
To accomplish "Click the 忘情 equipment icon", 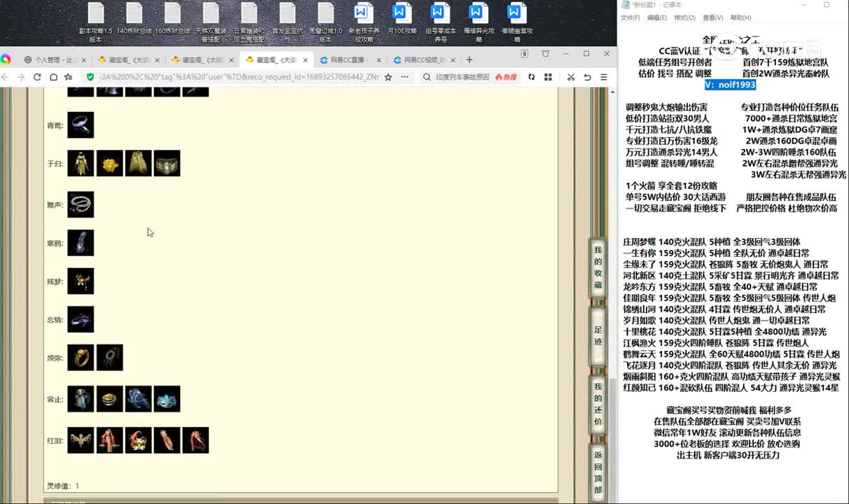I will tap(81, 319).
